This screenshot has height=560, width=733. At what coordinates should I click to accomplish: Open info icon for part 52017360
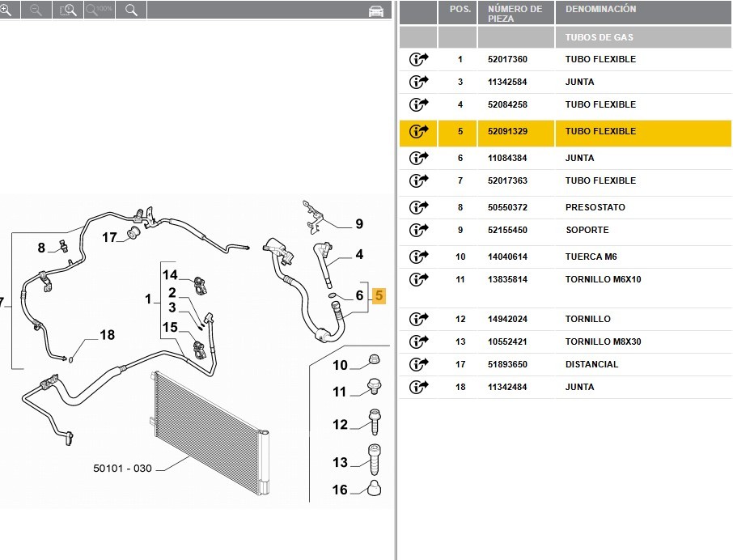pos(418,59)
